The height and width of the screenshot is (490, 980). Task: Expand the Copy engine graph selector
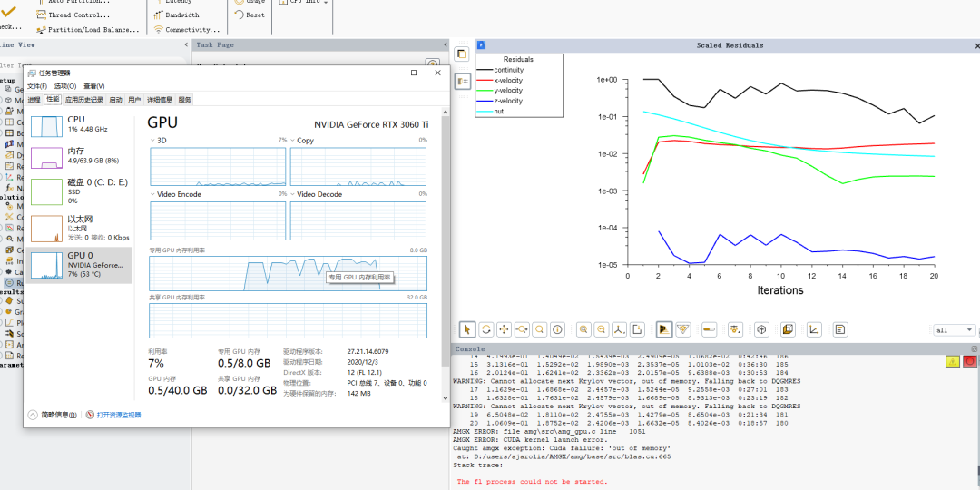tap(293, 141)
